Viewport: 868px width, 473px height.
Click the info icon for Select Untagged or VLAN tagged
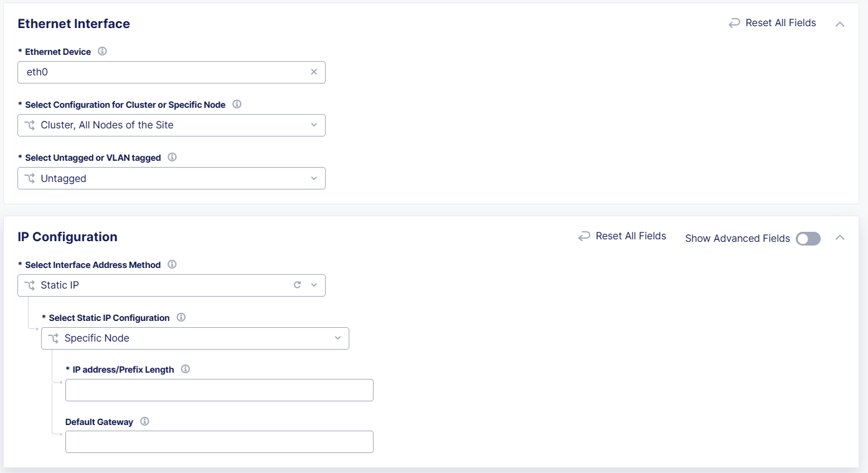(x=171, y=157)
